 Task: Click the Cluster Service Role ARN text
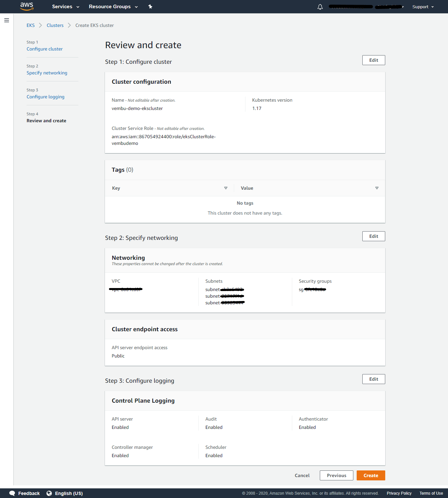point(164,140)
